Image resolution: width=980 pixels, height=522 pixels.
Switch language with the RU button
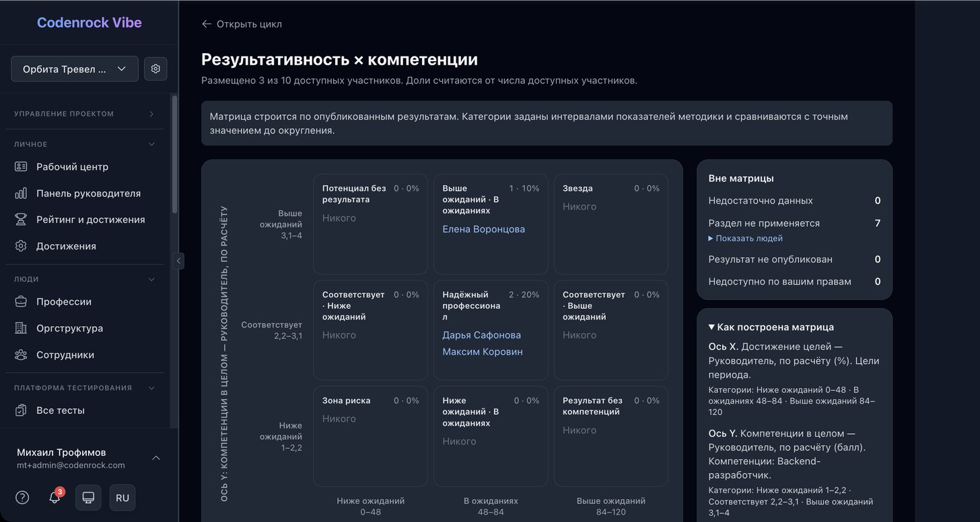(x=123, y=498)
